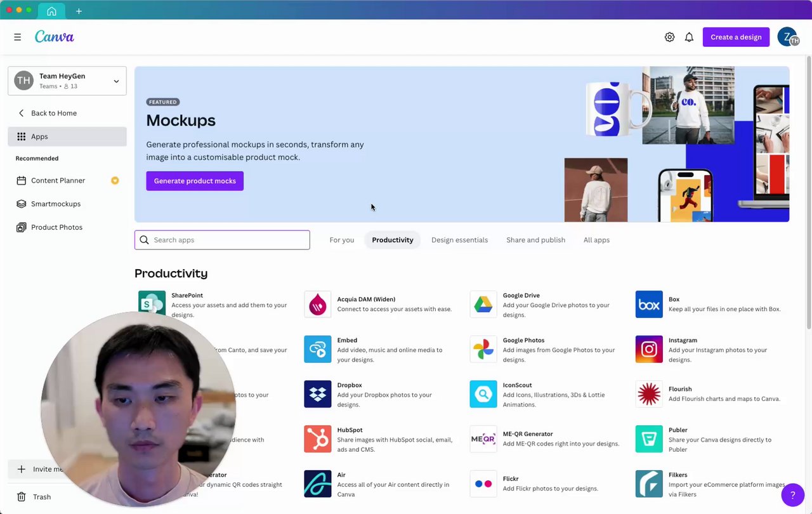The height and width of the screenshot is (514, 812).
Task: Click the Flourish app icon
Action: pos(648,394)
